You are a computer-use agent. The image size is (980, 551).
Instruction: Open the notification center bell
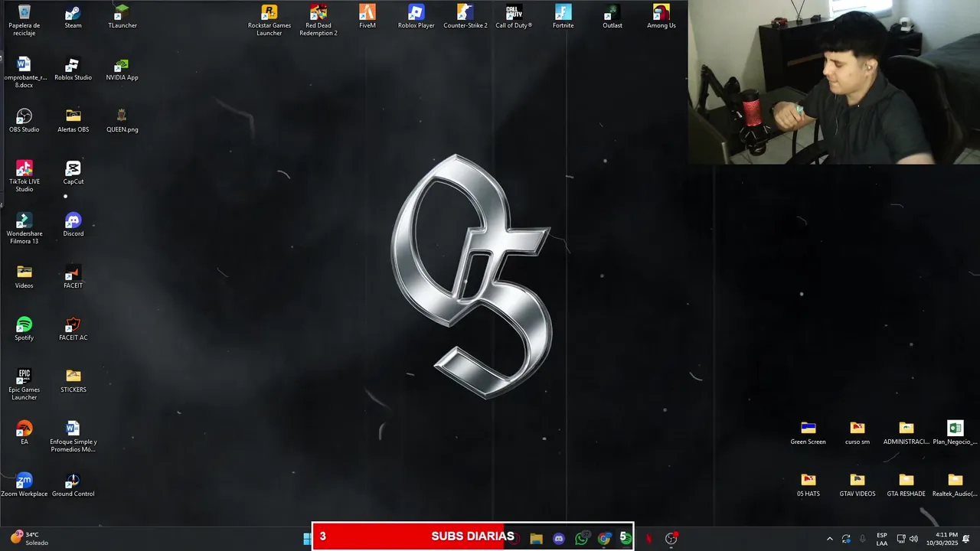[966, 539]
